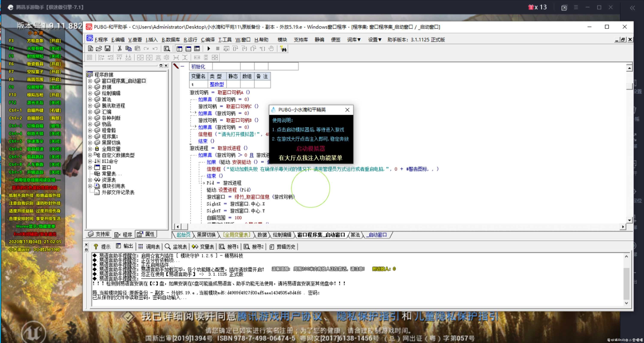Screen dimensions: 644x343
Task: Open the C.编译 menu
Action: [208, 40]
